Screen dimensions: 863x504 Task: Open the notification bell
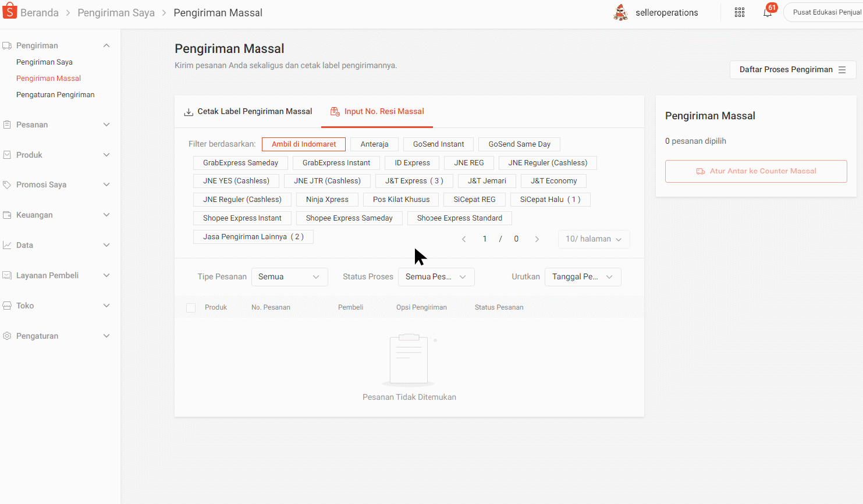pos(768,13)
